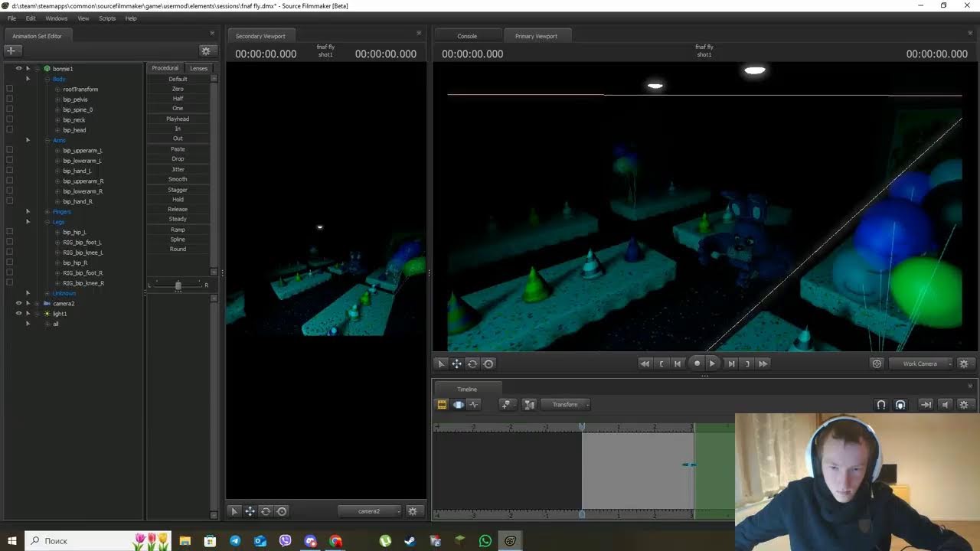Activate the screen tool in Secondary Viewport

tap(282, 511)
